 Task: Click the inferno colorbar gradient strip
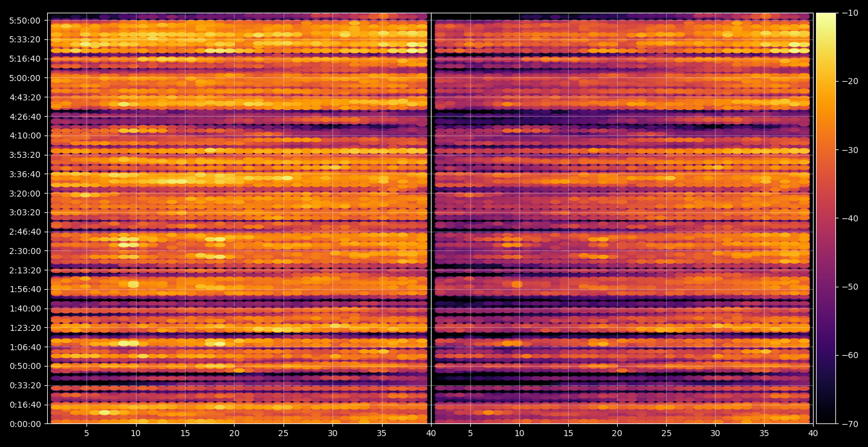pos(826,218)
